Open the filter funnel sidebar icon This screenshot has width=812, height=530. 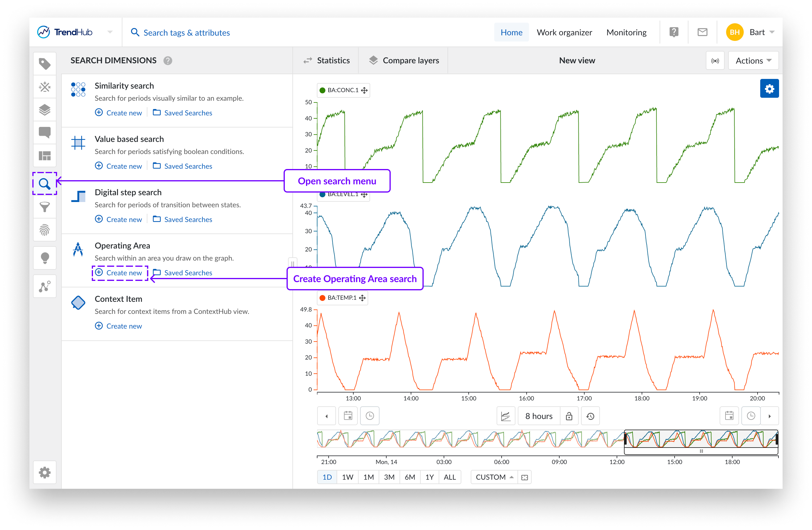[x=45, y=207]
